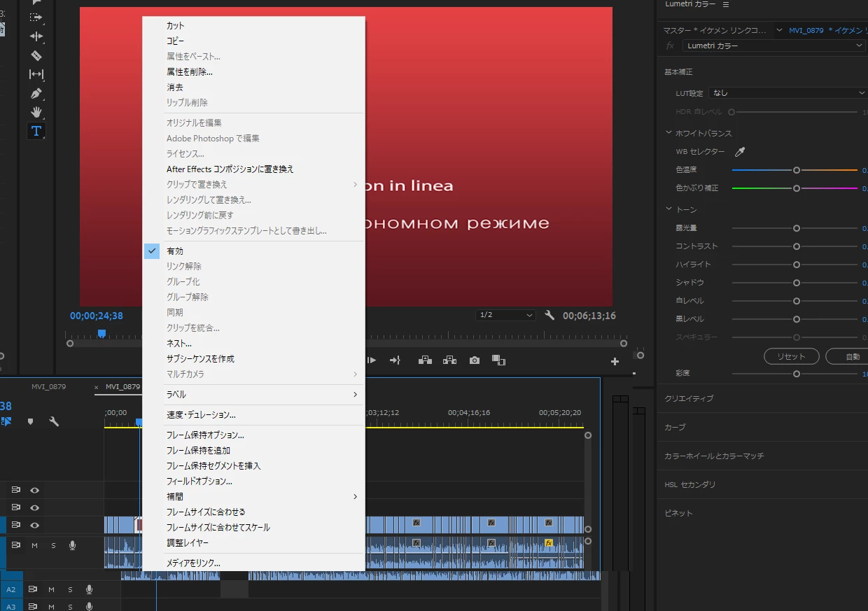Open カラーホイールとカラーマッチ section

pyautogui.click(x=714, y=456)
